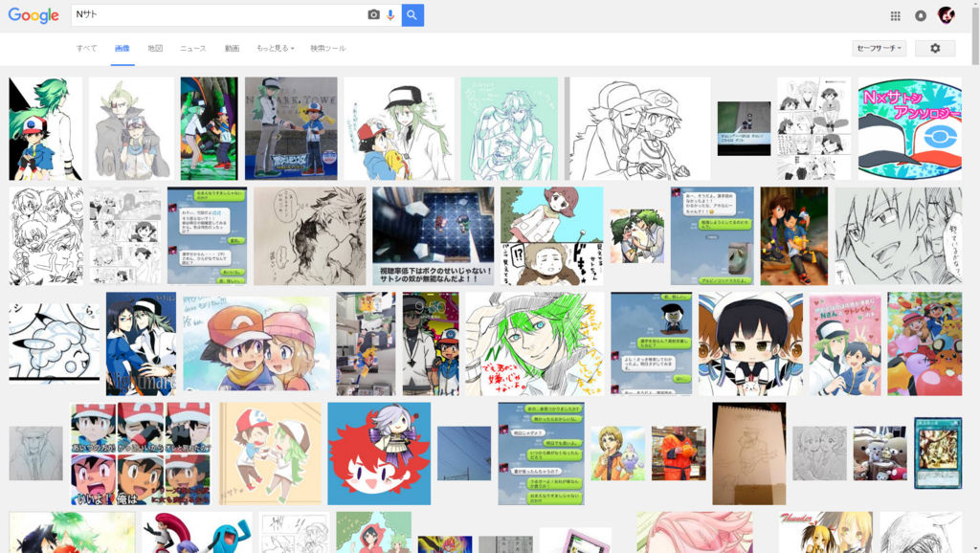Open the Yu-Gi-Oh card thumbnail
Viewport: 980px width, 553px height.
(938, 453)
